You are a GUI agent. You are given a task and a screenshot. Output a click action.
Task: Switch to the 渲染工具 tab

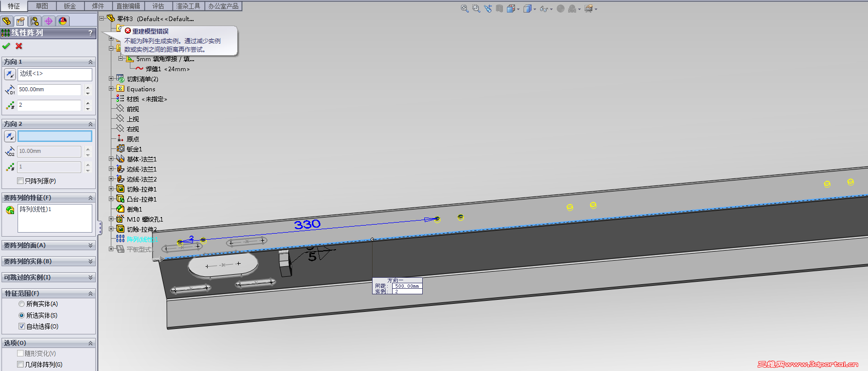click(189, 6)
